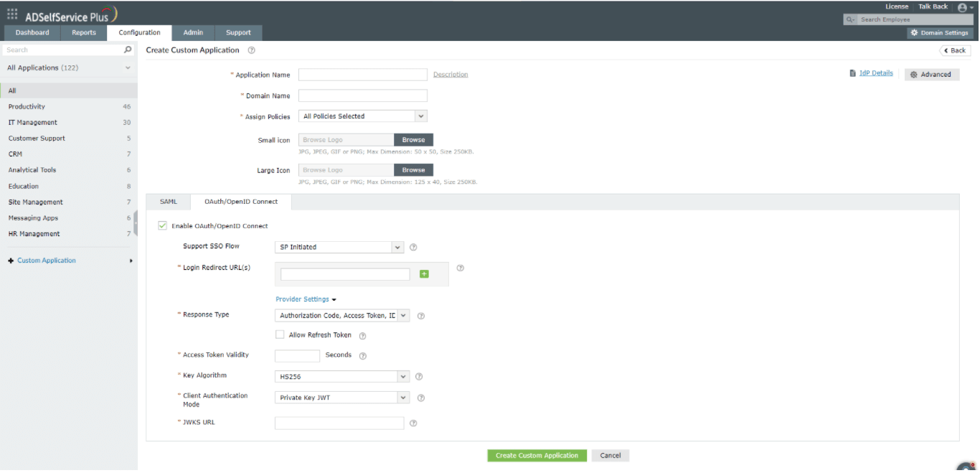This screenshot has height=473, width=980.
Task: Enable the Allow Refresh Token checkbox
Action: point(280,334)
